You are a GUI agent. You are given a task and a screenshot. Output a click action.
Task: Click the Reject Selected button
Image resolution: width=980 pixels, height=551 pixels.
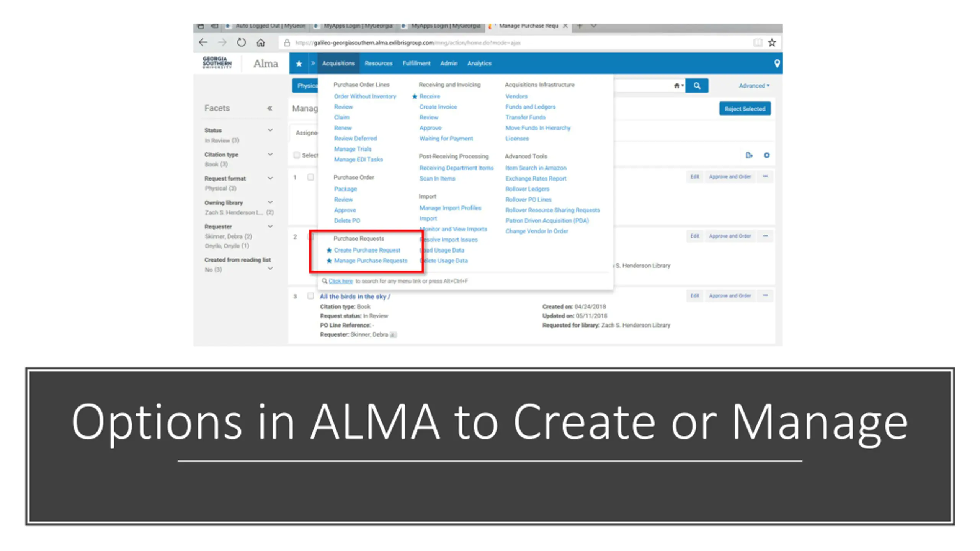tap(745, 109)
